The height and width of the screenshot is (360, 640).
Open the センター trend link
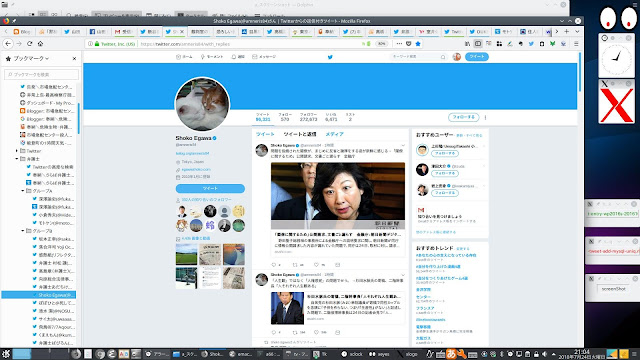pyautogui.click(x=423, y=297)
